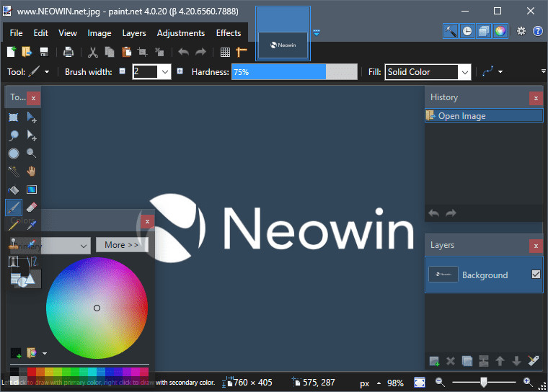Toggle the Colors window button
Image resolution: width=548 pixels, height=392 pixels.
[x=500, y=32]
